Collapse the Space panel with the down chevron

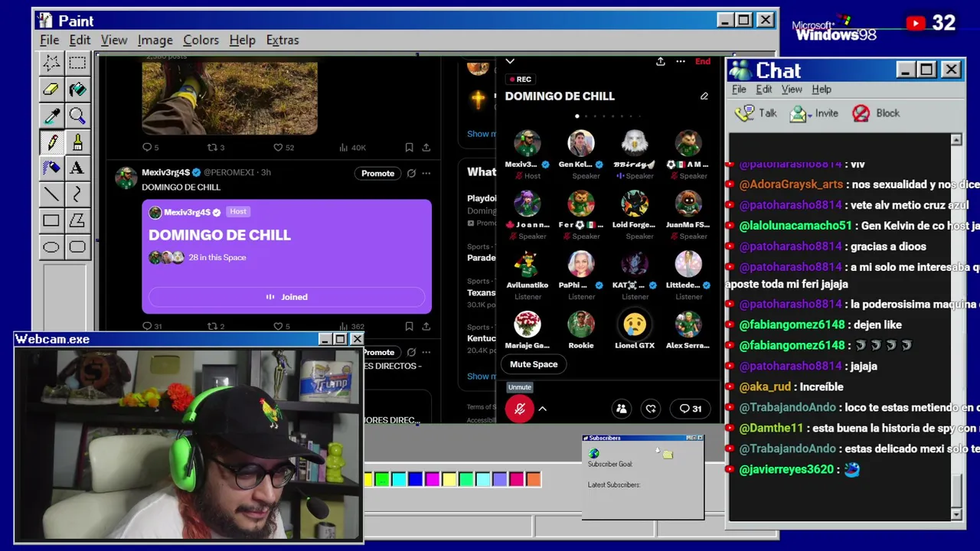tap(510, 61)
